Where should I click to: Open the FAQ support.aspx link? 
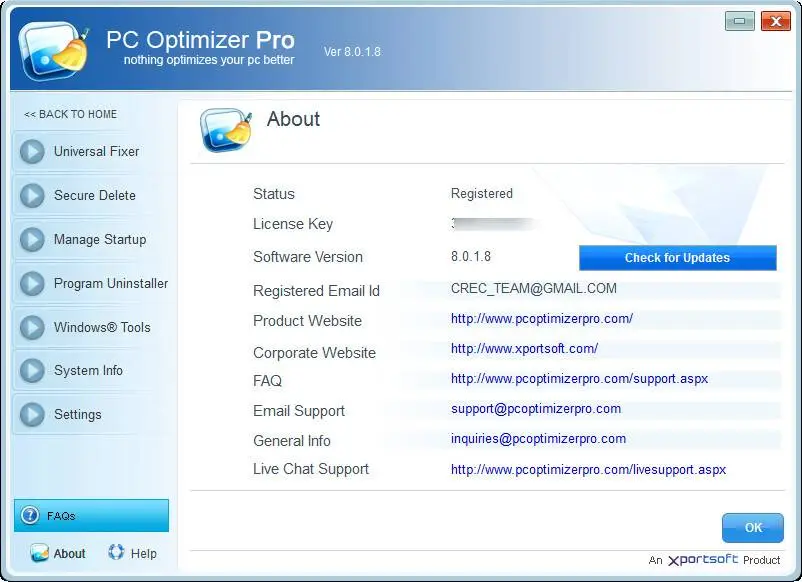pyautogui.click(x=580, y=379)
